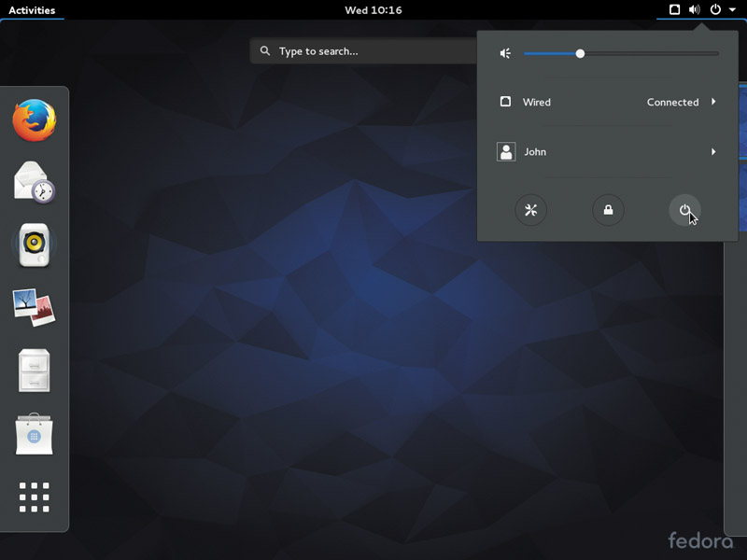Viewport: 747px width, 560px height.
Task: Click the top bar system menu arrow
Action: tap(732, 9)
